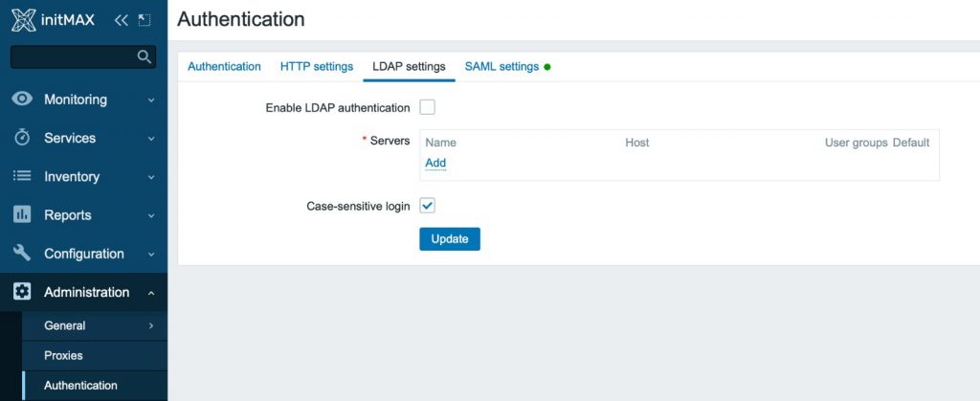Focus the sidebar search input field

click(x=72, y=57)
